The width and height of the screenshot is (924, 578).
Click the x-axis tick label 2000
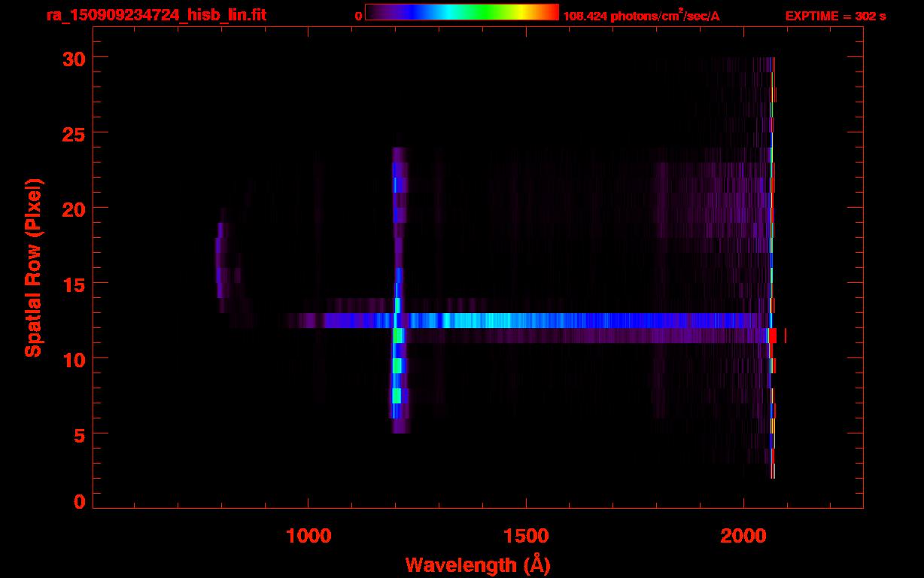743,536
